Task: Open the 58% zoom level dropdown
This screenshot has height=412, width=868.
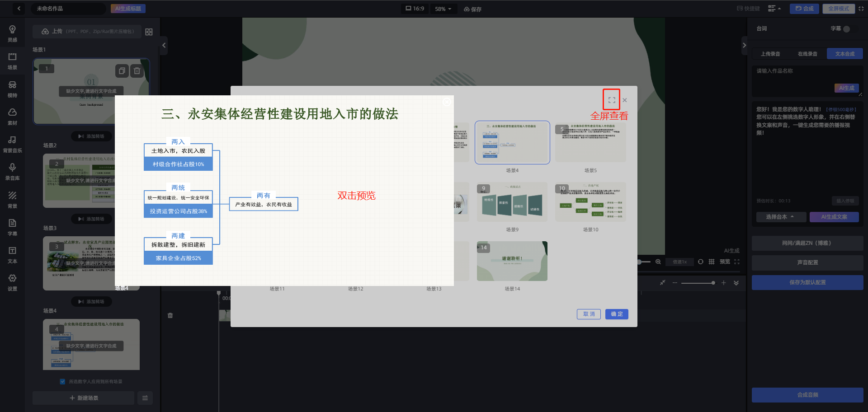Action: tap(443, 9)
